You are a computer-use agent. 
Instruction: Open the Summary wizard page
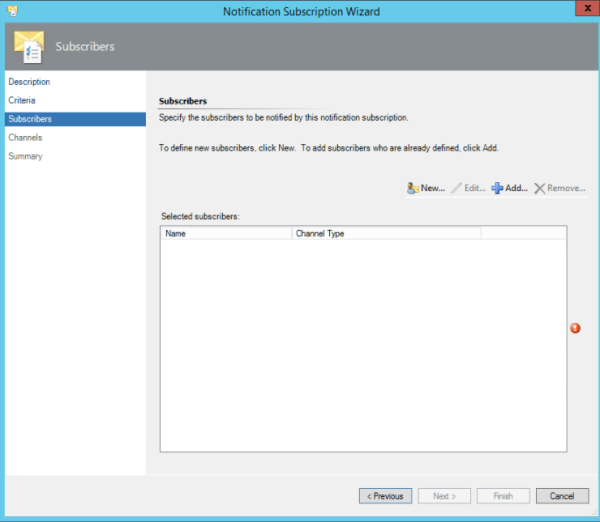pos(25,156)
